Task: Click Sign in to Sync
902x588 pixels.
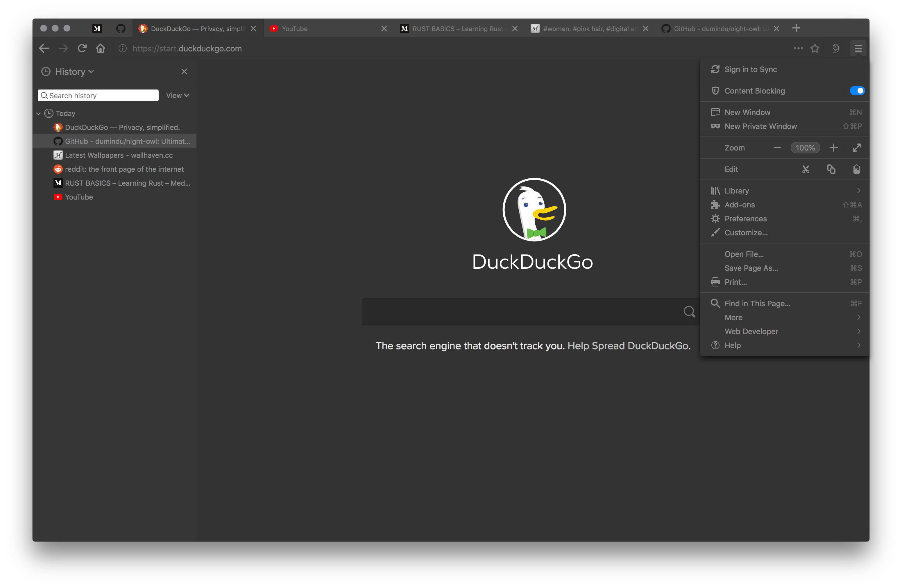Action: click(x=750, y=70)
